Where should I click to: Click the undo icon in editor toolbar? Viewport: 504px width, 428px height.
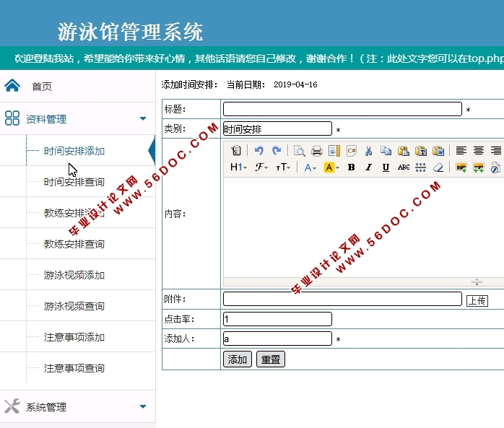pos(259,151)
